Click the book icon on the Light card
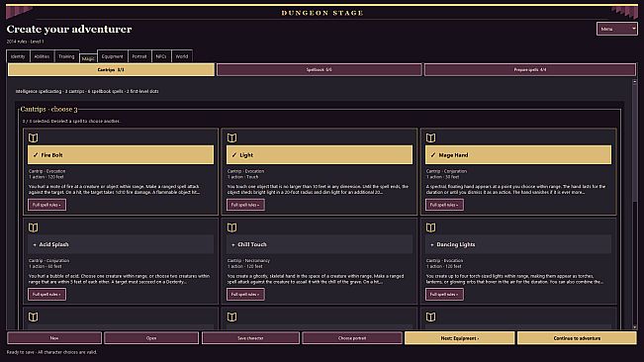The image size is (644, 362). (x=232, y=137)
